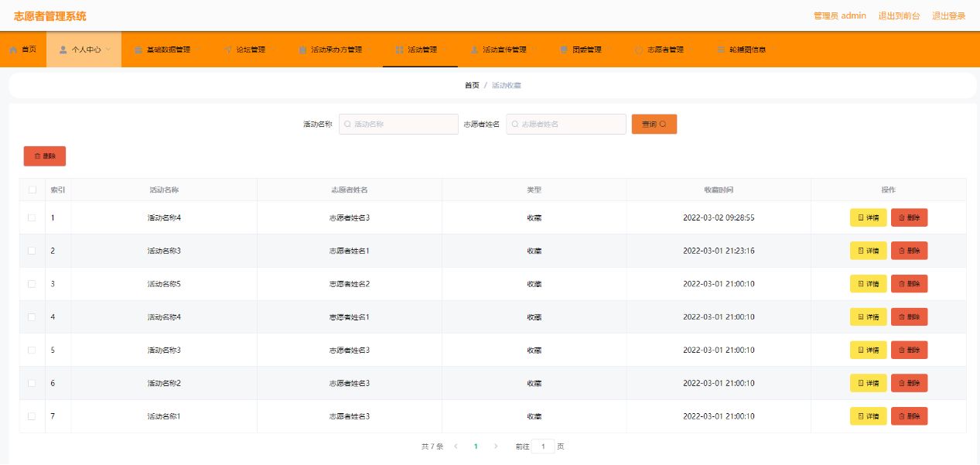Click the 基础数据管理 briefcase icon

click(x=138, y=50)
